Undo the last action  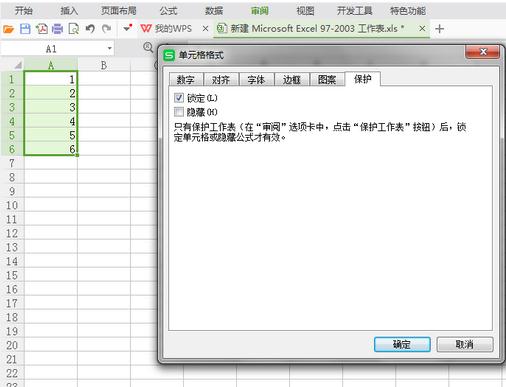coord(90,29)
